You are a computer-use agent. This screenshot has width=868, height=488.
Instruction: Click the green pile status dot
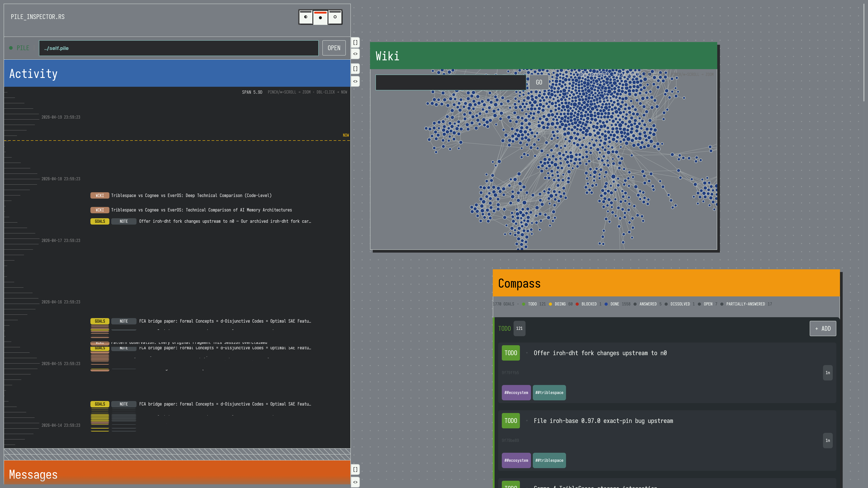[x=11, y=48]
